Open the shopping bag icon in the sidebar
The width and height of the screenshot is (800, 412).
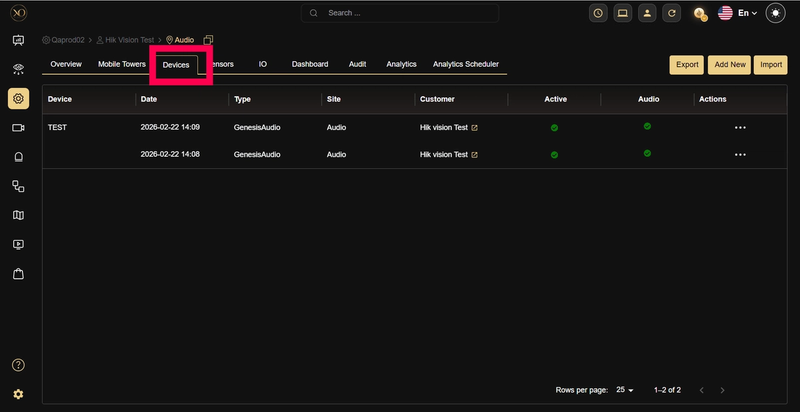point(18,274)
